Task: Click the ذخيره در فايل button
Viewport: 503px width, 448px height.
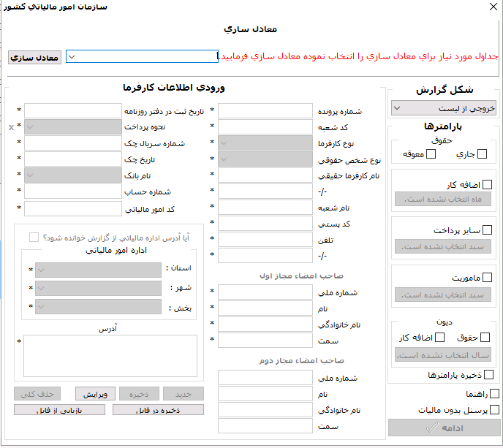Action: 158,410
